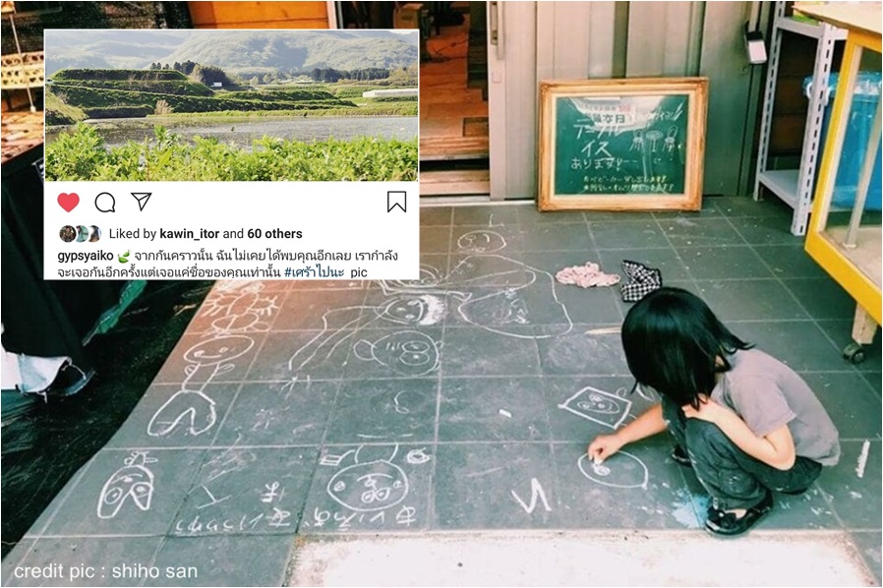This screenshot has height=588, width=883.
Task: Select the gold-framed green chalkboard sign
Action: pos(622,145)
